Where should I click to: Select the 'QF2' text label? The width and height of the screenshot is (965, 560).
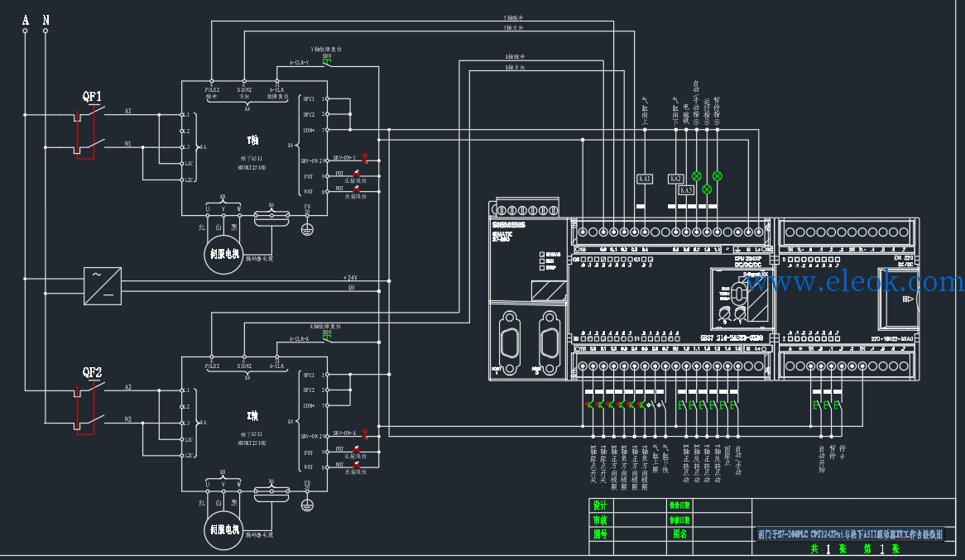click(x=92, y=372)
